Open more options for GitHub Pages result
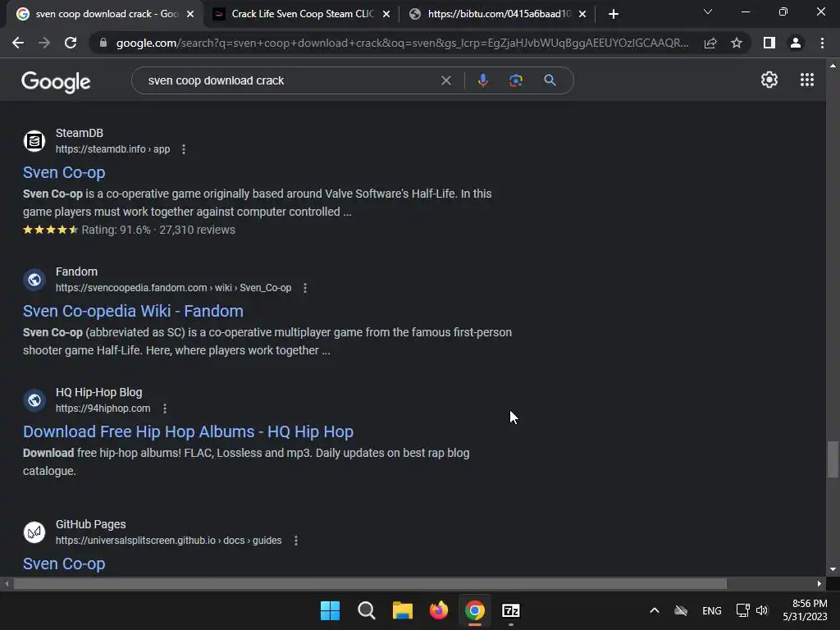Screen dimensions: 840x630 point(295,541)
